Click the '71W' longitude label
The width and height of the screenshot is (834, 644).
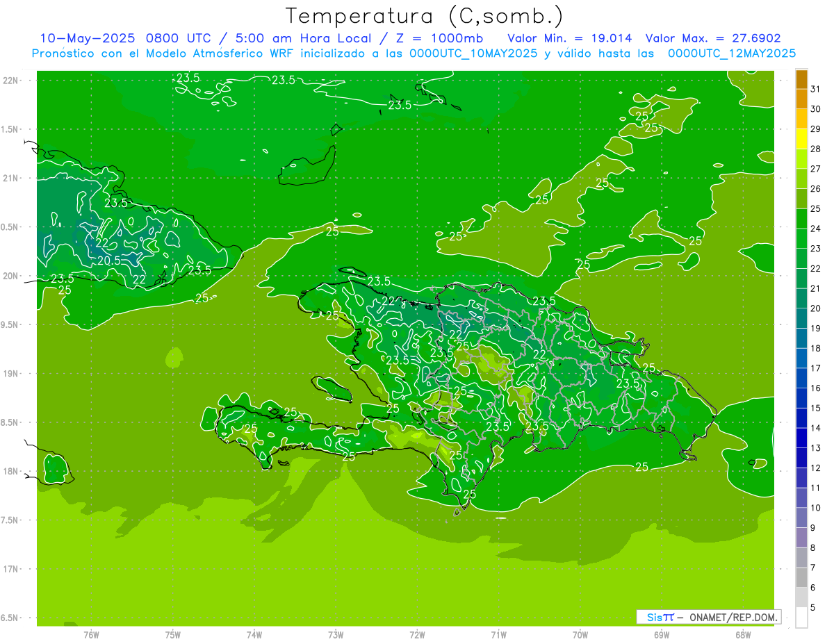point(498,635)
